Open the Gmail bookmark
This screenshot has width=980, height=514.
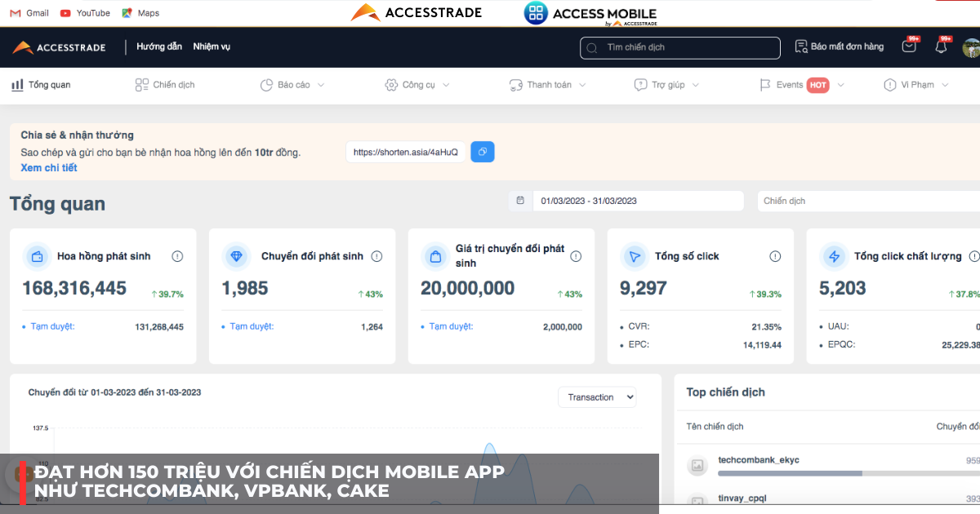(x=29, y=13)
